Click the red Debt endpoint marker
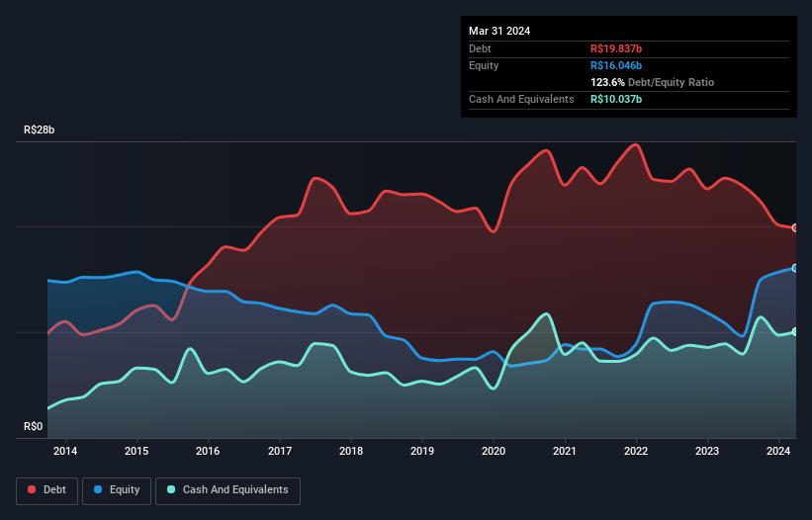This screenshot has width=812, height=520. point(795,227)
